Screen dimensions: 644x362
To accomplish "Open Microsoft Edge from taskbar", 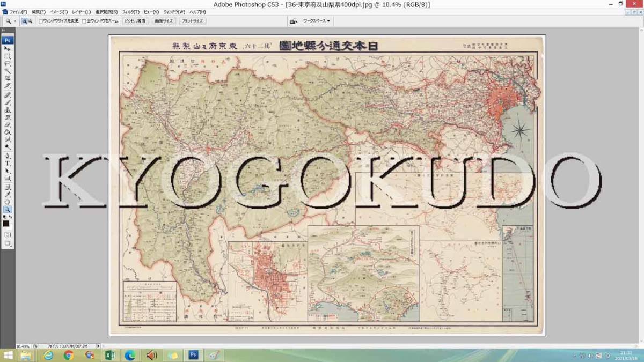I will pyautogui.click(x=130, y=356).
